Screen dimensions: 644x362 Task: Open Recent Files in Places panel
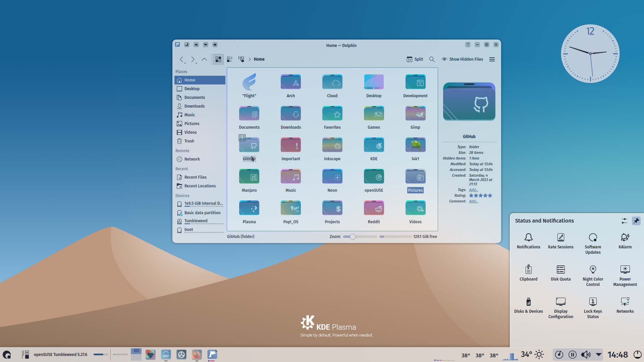click(200, 177)
